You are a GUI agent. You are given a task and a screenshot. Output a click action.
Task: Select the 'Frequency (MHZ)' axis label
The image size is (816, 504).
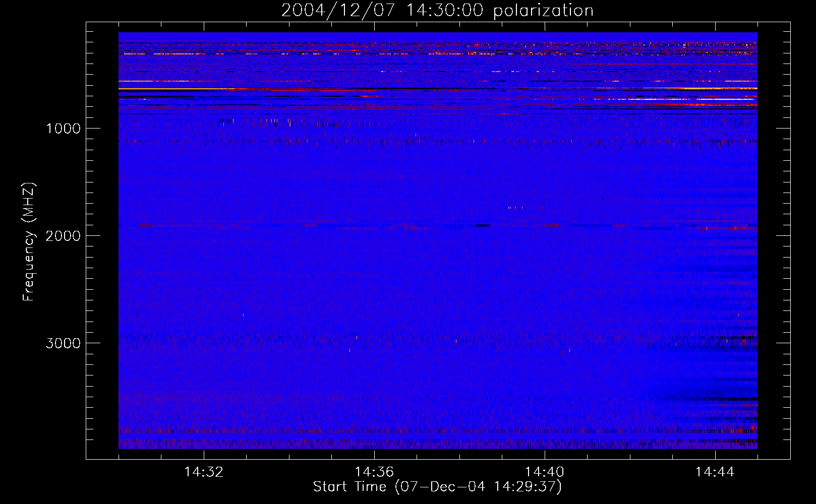29,242
